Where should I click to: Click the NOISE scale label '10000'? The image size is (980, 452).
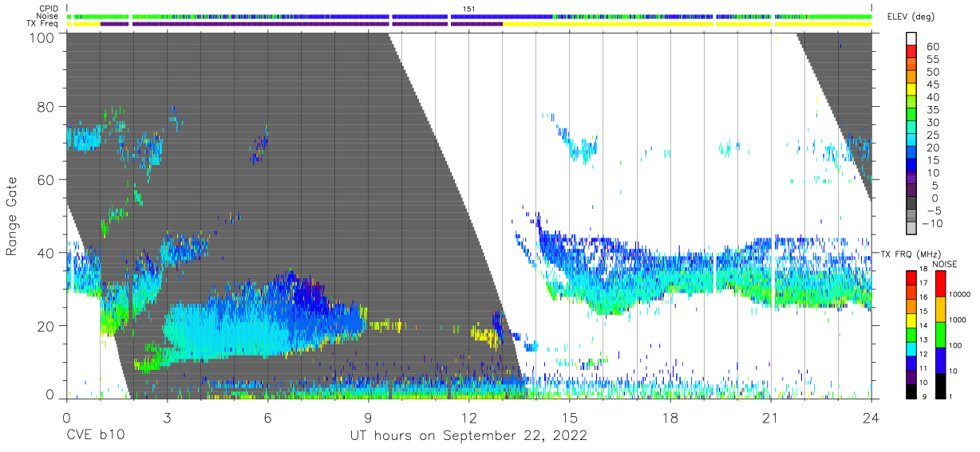[959, 294]
